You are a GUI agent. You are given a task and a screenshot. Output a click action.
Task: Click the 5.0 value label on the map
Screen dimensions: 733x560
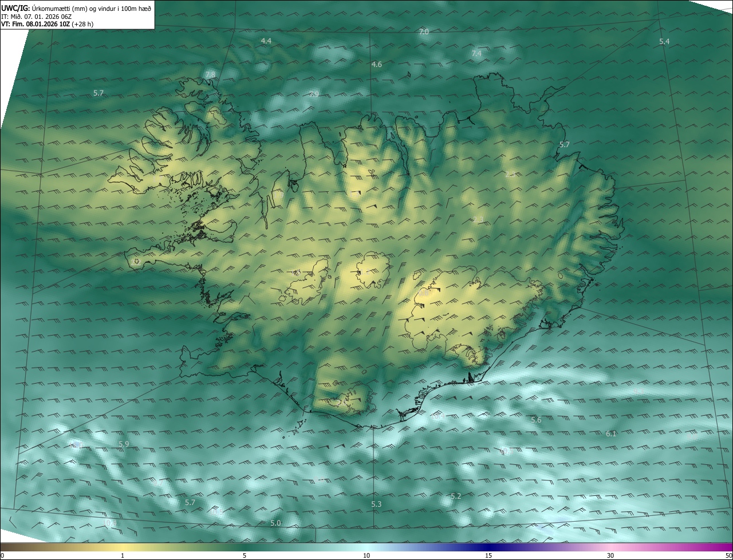coord(275,523)
